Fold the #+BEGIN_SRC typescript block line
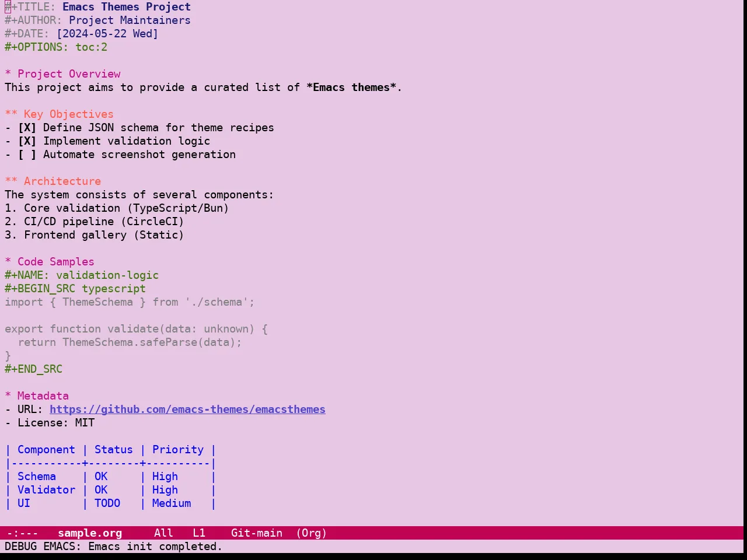 pyautogui.click(x=75, y=289)
